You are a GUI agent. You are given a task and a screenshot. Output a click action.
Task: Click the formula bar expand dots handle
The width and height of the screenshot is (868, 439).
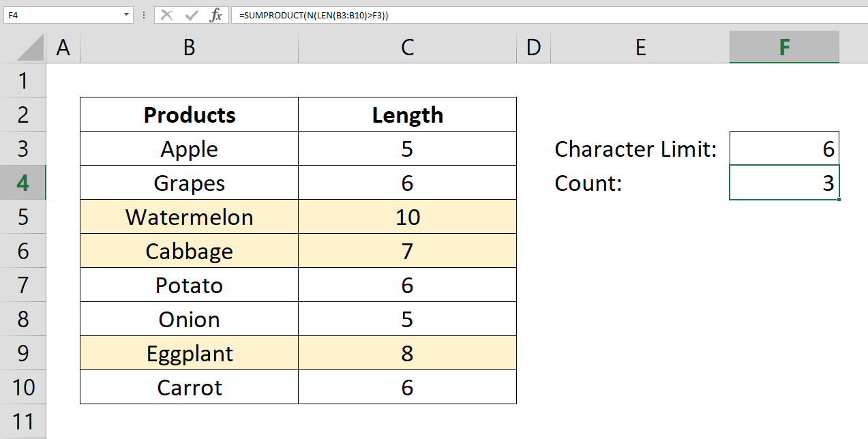[144, 15]
